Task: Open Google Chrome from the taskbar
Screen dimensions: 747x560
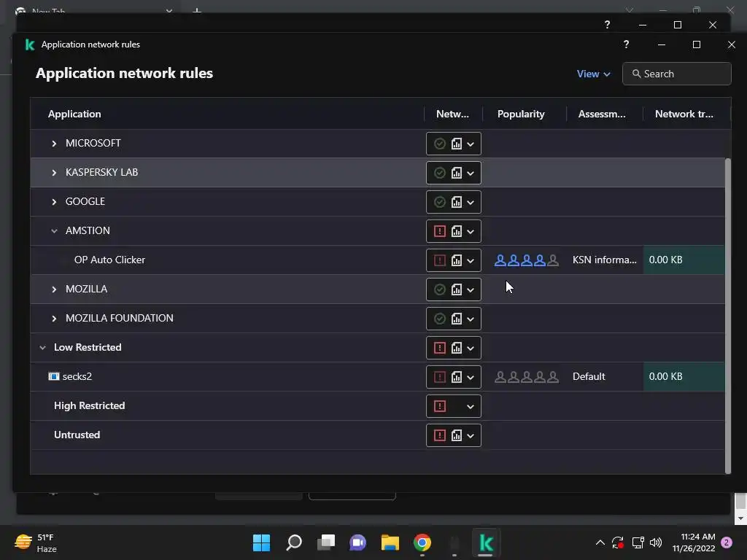Action: click(422, 542)
